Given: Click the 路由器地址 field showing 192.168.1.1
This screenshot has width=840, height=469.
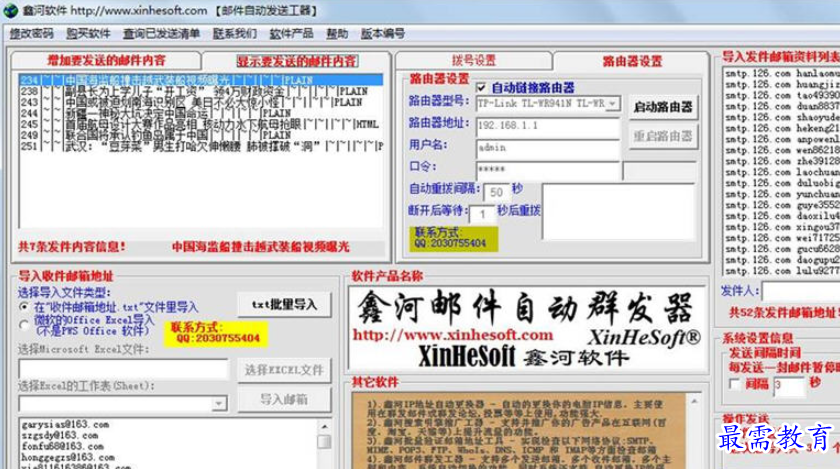Looking at the screenshot, I should point(548,126).
